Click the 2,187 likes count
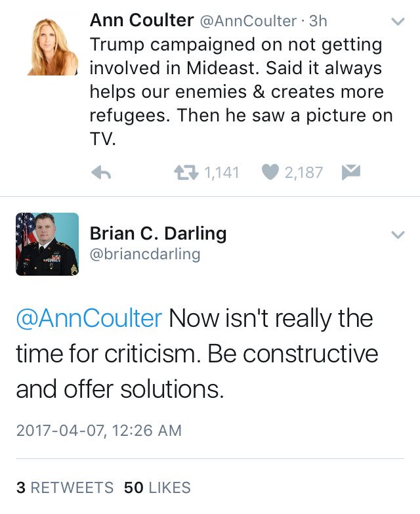 304,173
